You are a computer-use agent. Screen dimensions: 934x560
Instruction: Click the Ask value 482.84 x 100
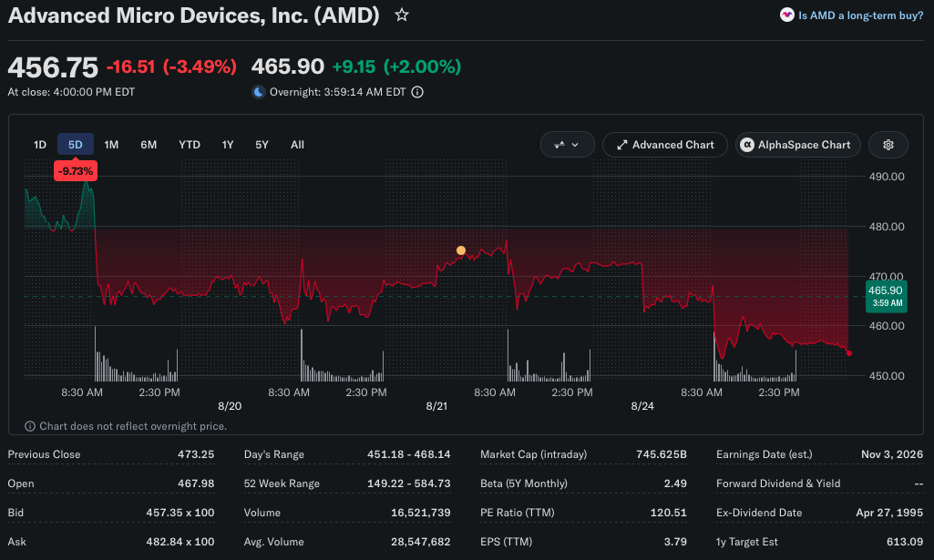click(180, 542)
